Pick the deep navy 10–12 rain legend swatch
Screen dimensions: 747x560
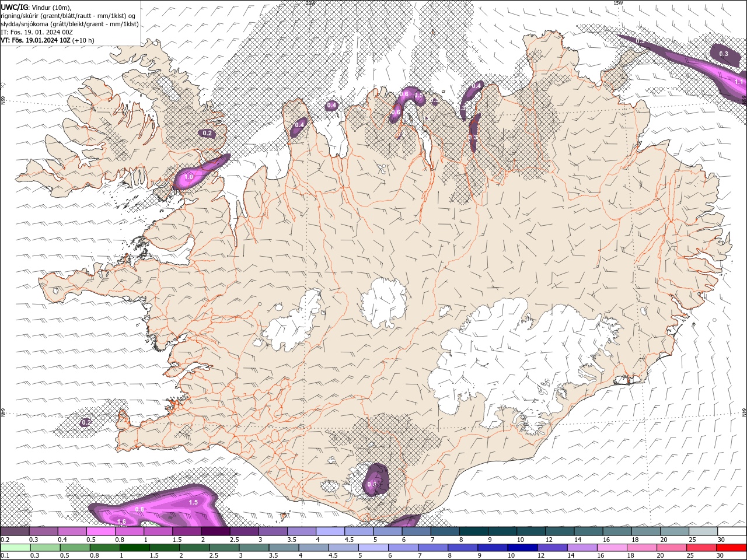522,548
